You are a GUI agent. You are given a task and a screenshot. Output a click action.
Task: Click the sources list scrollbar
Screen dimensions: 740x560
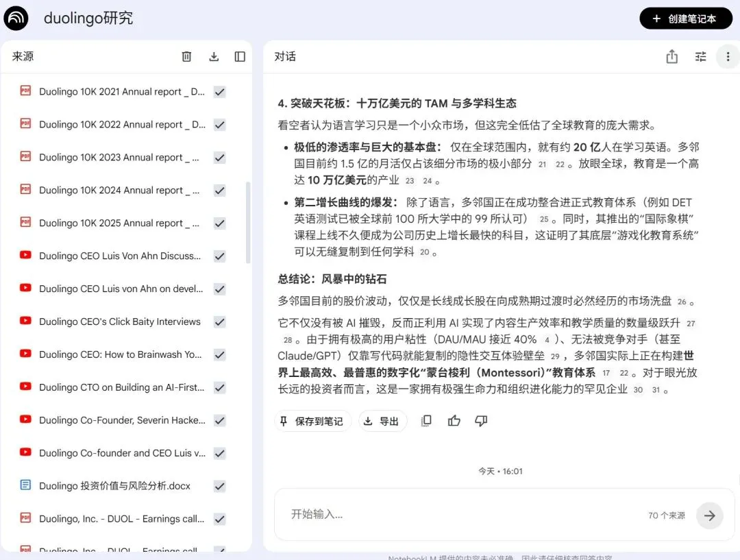point(248,222)
